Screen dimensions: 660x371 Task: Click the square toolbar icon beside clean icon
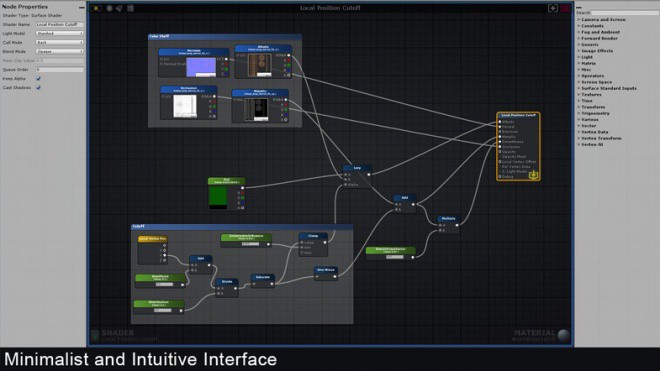click(130, 8)
